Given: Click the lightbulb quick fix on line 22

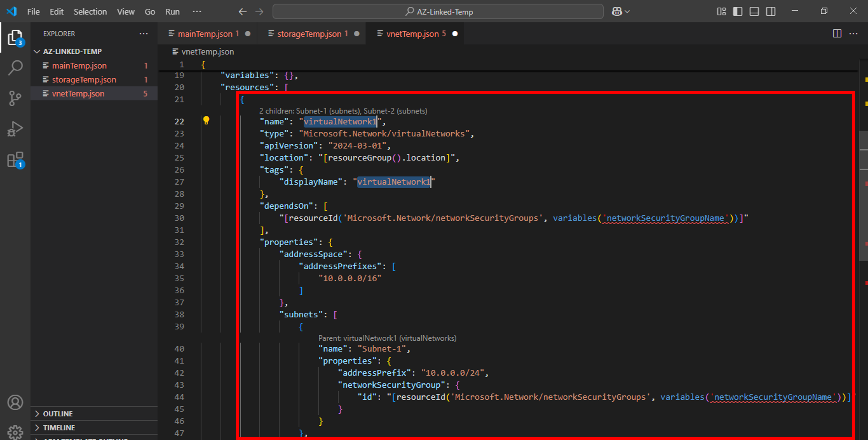Looking at the screenshot, I should tap(206, 120).
